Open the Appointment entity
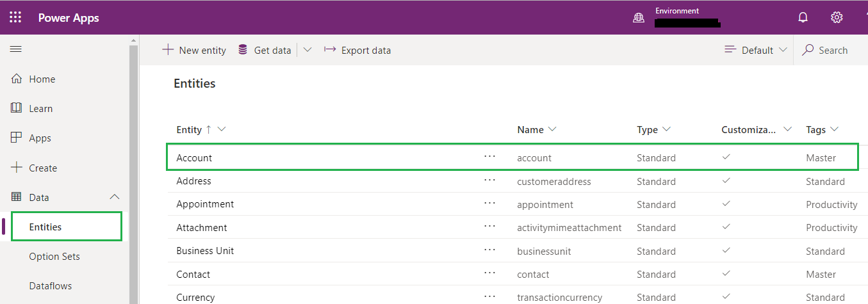Viewport: 868px width, 304px height. [x=205, y=204]
